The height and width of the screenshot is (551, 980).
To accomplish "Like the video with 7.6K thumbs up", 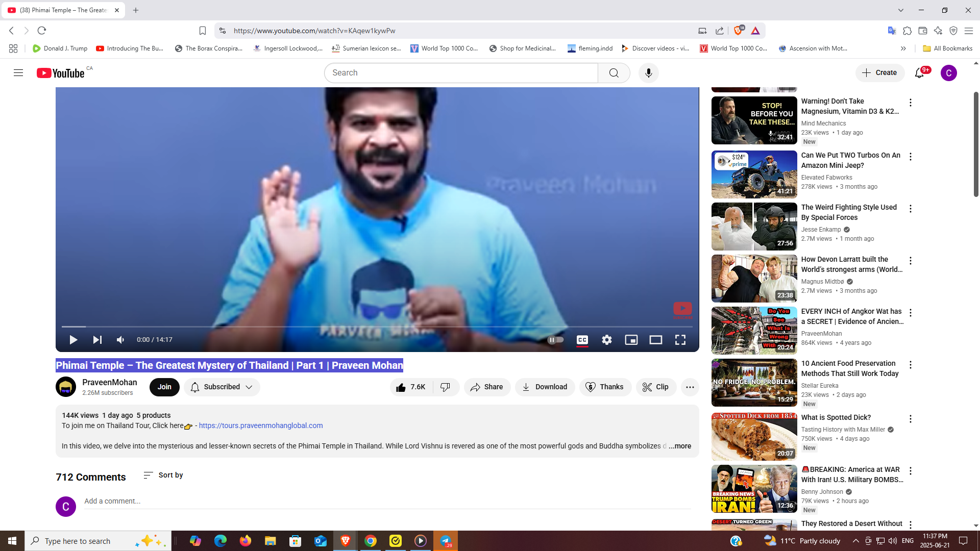I will click(411, 387).
